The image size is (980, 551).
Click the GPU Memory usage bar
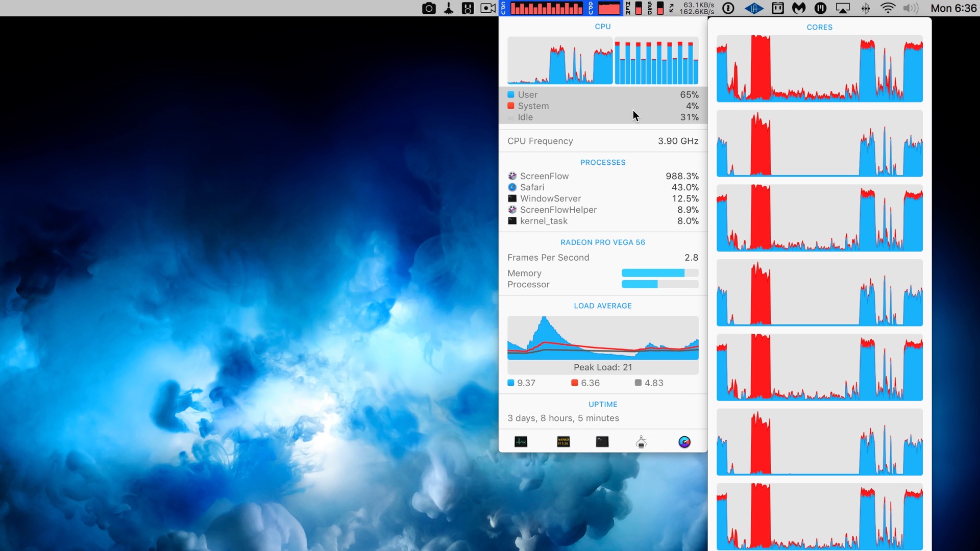[659, 273]
